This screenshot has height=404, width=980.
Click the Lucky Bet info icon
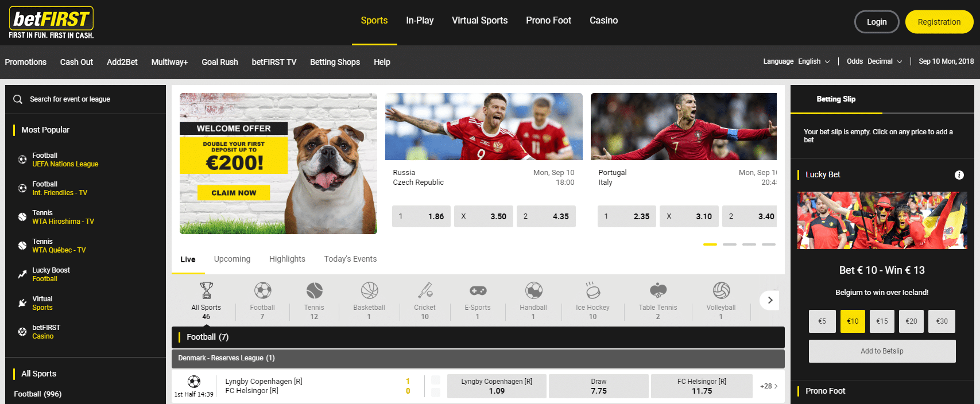(x=959, y=175)
